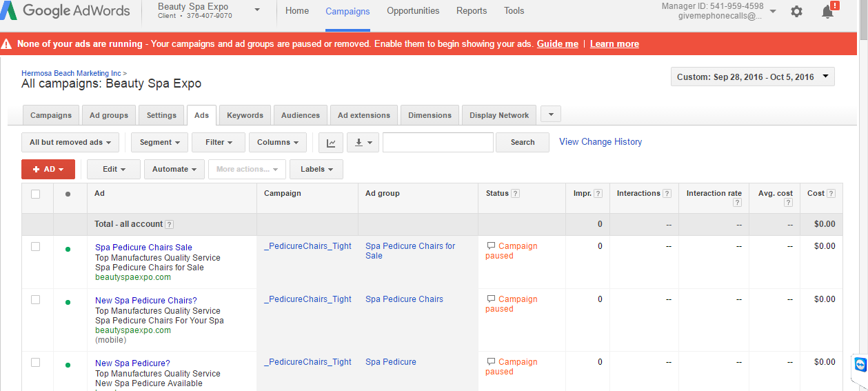
Task: Open the settings gear icon
Action: [796, 12]
